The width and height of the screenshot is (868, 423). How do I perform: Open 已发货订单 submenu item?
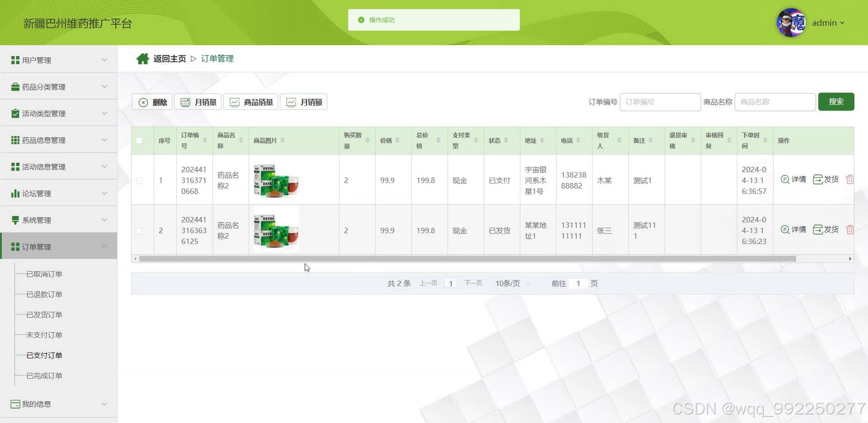[x=44, y=315]
